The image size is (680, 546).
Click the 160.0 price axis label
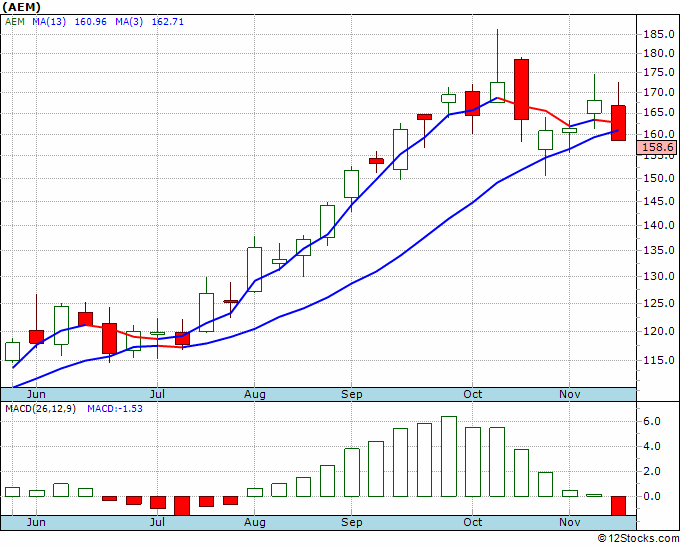[659, 134]
